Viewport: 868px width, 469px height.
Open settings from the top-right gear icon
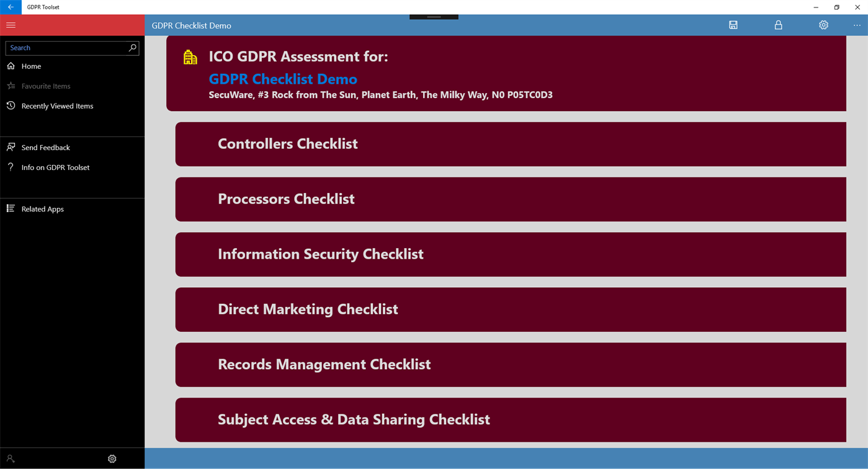(x=823, y=25)
